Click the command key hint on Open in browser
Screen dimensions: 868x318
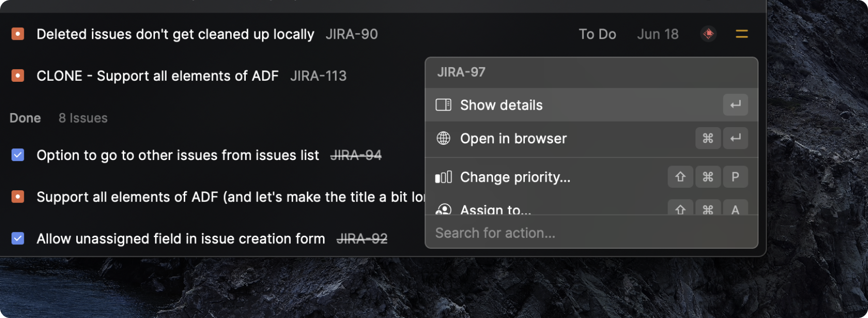click(x=708, y=138)
